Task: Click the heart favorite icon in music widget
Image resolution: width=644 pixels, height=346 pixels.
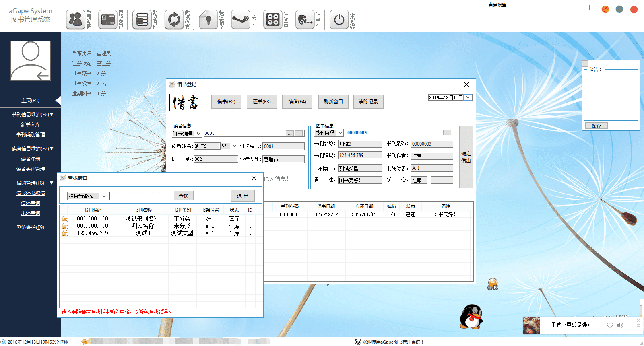Action: point(610,325)
